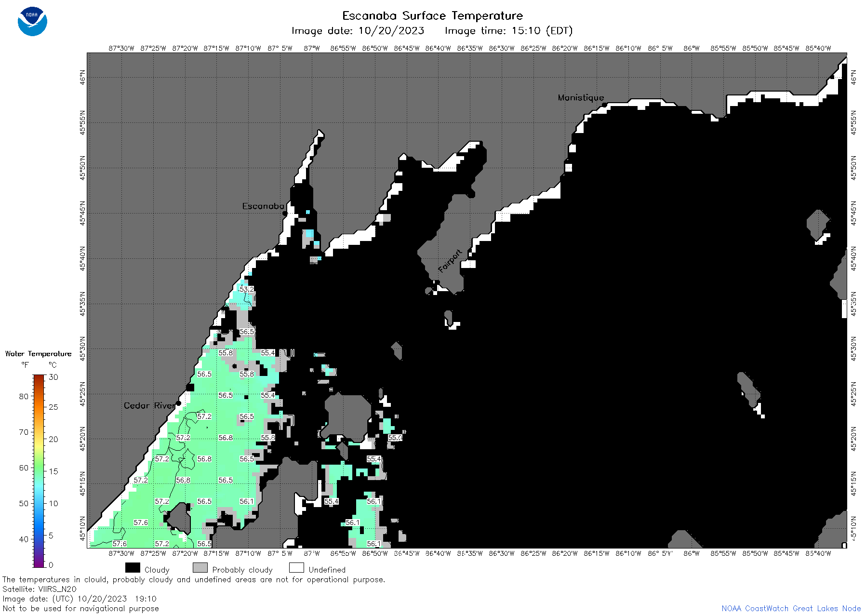Click the 46°N label on left axis
This screenshot has width=866, height=616.
coord(83,77)
